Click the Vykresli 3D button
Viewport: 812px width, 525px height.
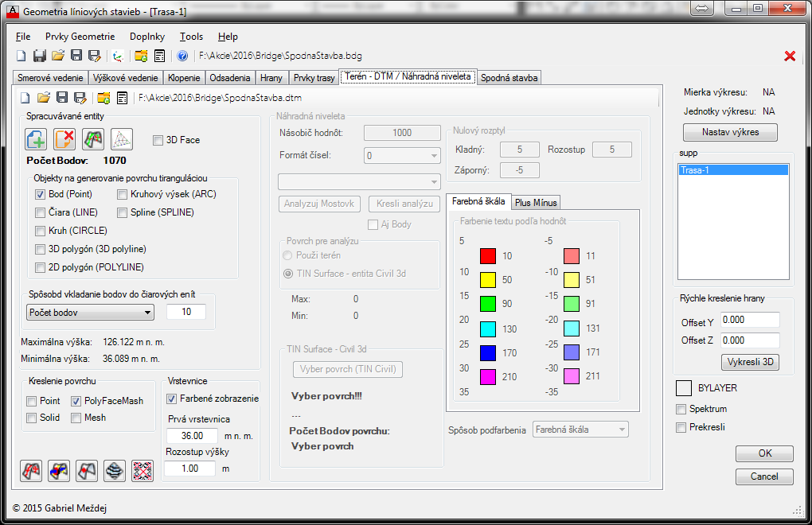[750, 362]
